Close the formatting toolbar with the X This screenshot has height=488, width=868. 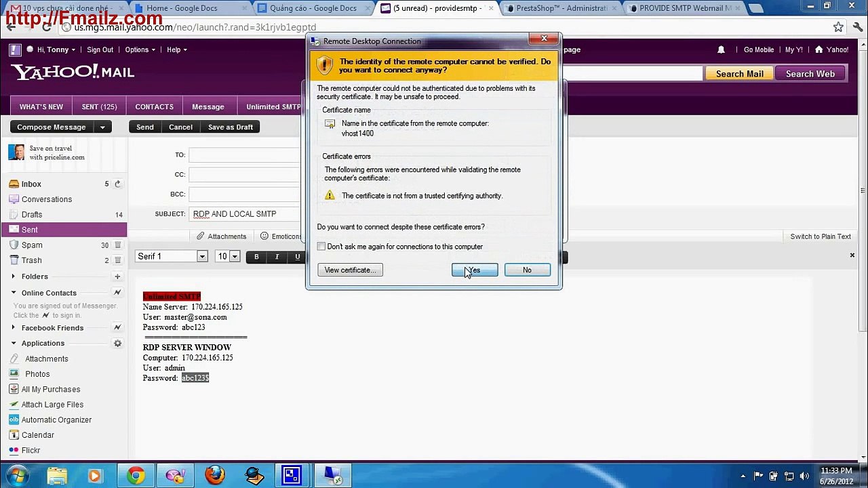[x=852, y=256]
